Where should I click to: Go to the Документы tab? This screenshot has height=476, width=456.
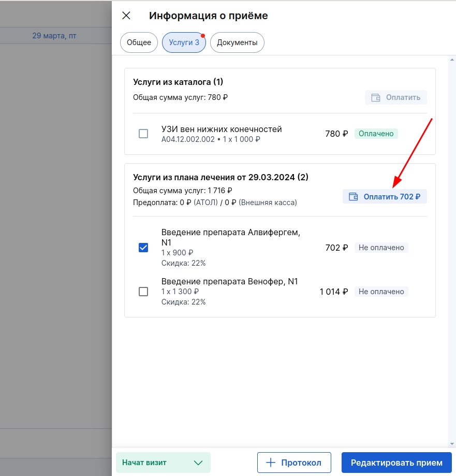point(237,42)
